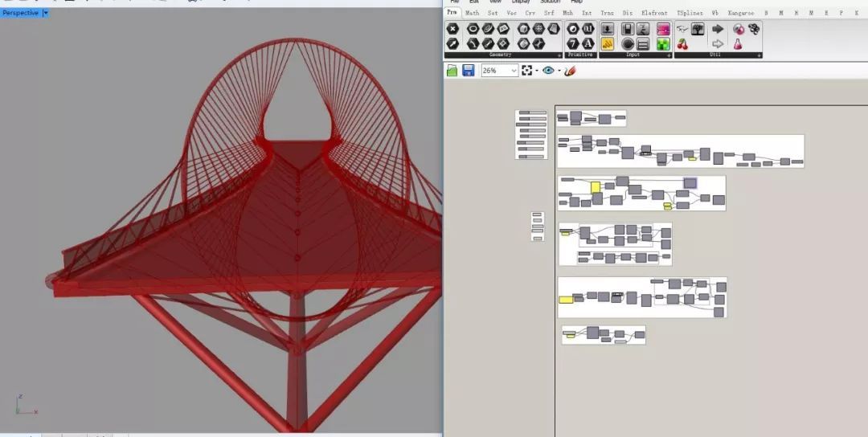Open the TSplines plugin tab
Image resolution: width=868 pixels, height=437 pixels.
coord(690,13)
